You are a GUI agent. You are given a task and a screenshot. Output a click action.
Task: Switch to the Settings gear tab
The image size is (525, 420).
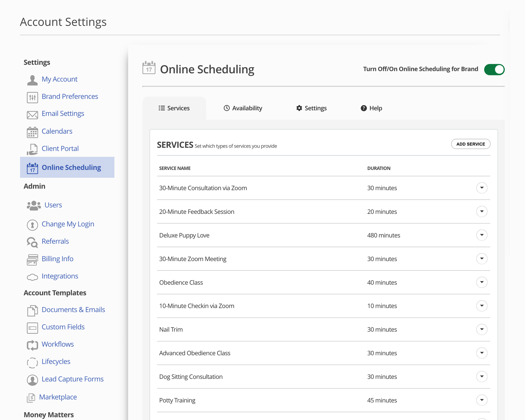coord(311,108)
